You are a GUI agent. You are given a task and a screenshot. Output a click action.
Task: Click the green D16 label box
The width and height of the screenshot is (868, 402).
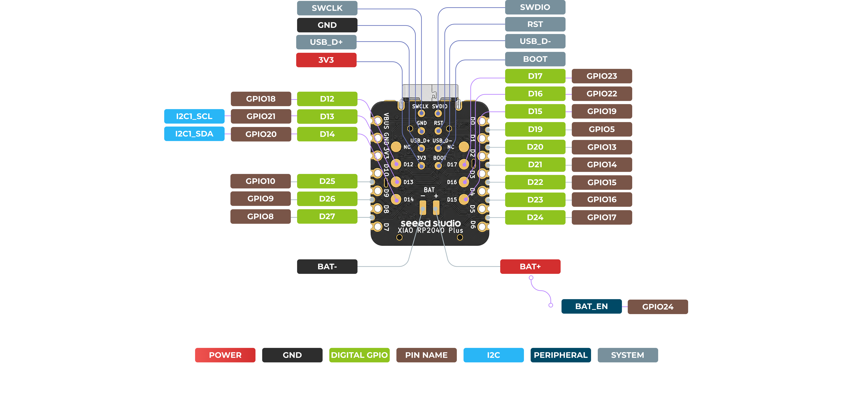pos(535,94)
